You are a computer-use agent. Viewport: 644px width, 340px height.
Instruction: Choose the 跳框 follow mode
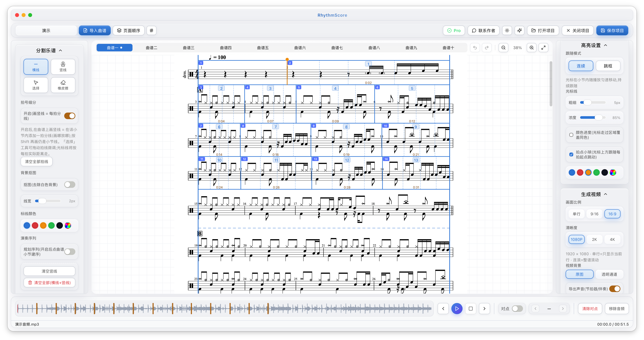(608, 66)
